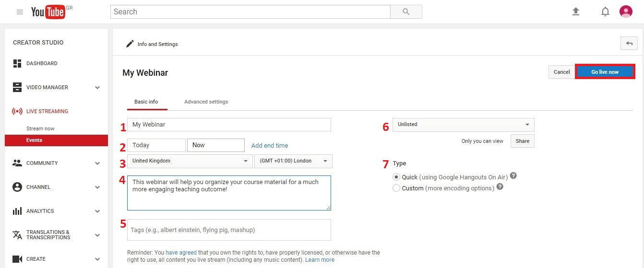Viewport: 644px width, 268px height.
Task: Focus the top Search box
Action: click(x=250, y=12)
